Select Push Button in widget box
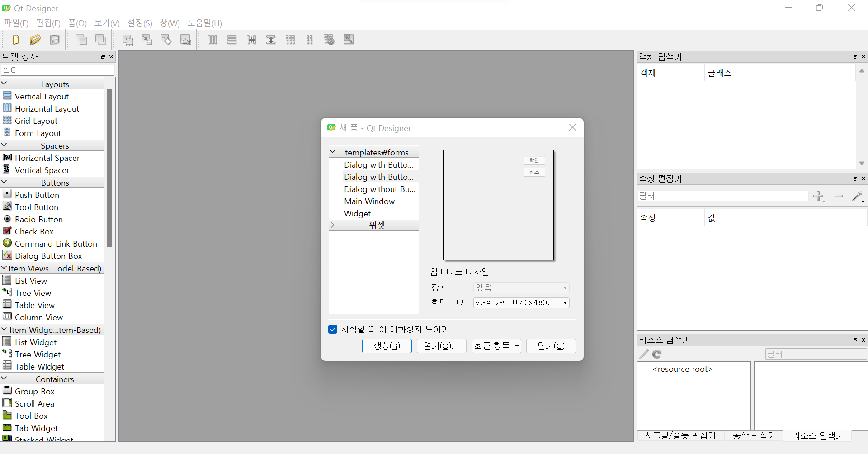Image resolution: width=868 pixels, height=454 pixels. pos(37,195)
